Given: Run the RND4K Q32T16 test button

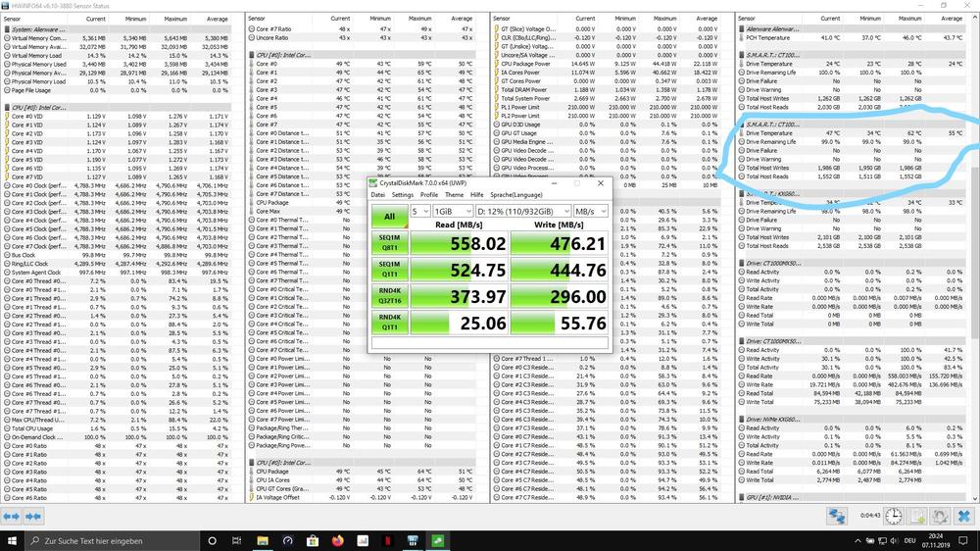Looking at the screenshot, I should (x=389, y=295).
